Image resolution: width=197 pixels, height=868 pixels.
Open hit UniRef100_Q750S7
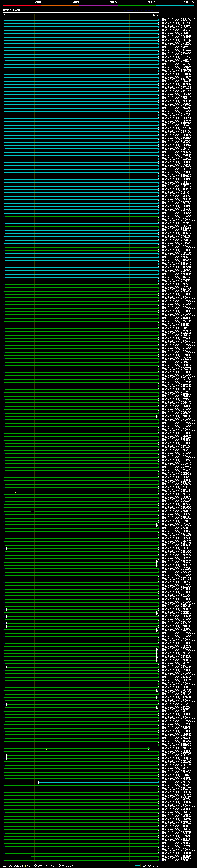coord(177,525)
